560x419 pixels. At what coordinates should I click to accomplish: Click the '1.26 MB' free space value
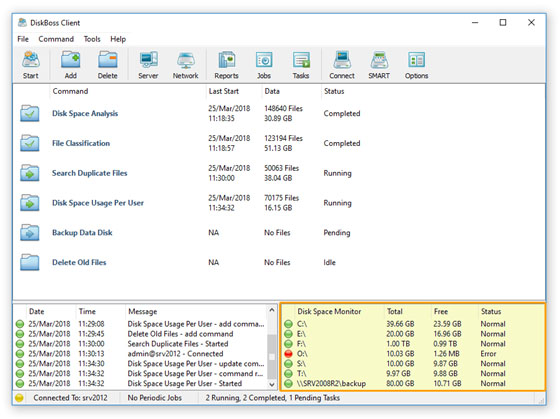[x=446, y=354]
